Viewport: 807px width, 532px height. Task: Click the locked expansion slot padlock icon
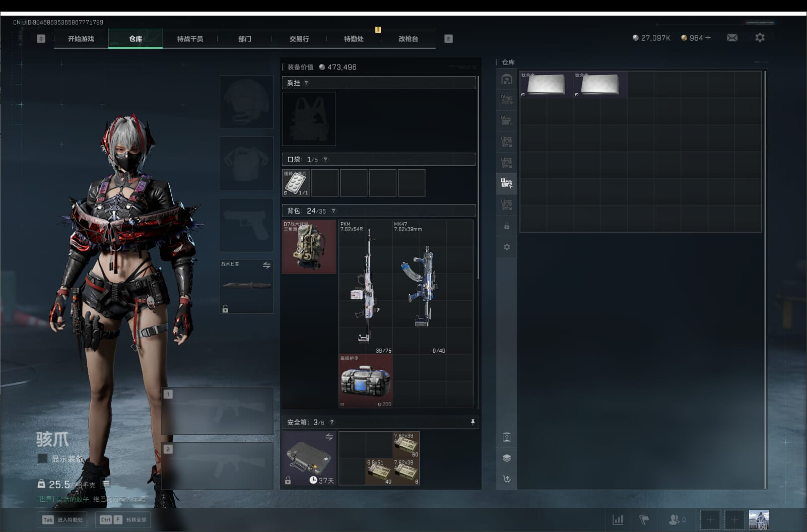click(x=507, y=226)
